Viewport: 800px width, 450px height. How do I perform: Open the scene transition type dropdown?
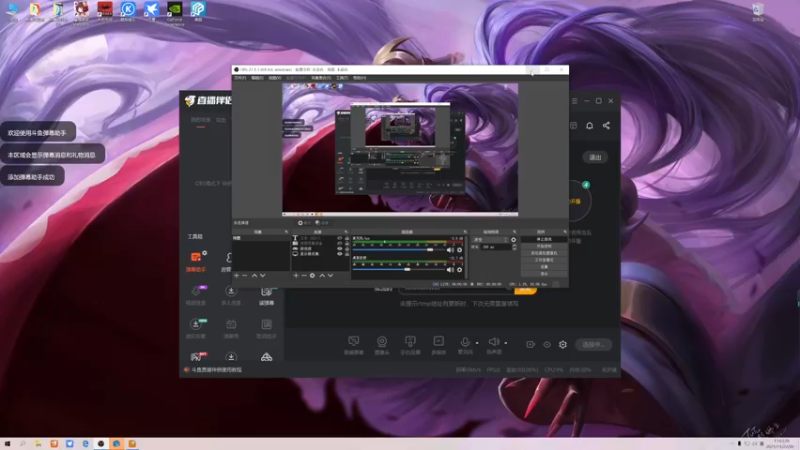tap(490, 240)
